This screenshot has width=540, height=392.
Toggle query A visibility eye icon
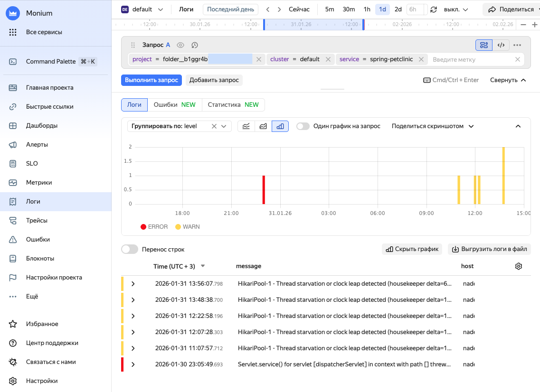[x=180, y=45]
